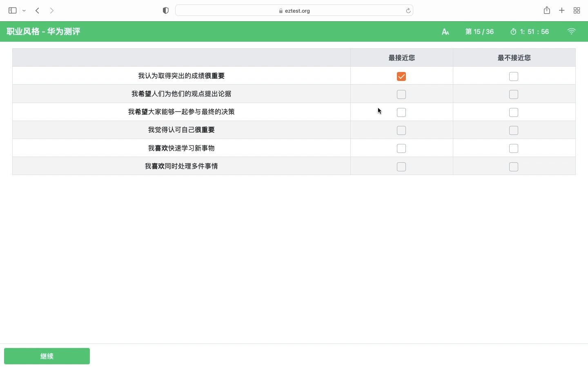Click the statement 我觉得认可自己很重要

181,130
